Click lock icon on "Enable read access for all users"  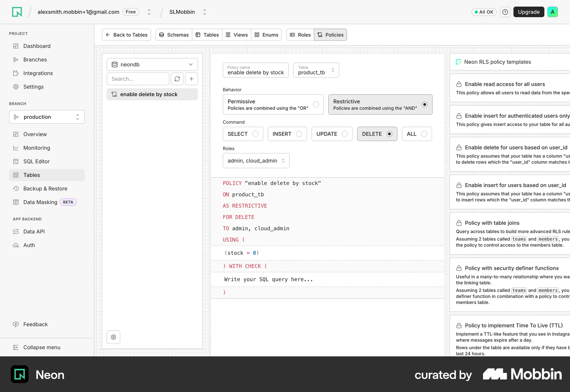[459, 84]
